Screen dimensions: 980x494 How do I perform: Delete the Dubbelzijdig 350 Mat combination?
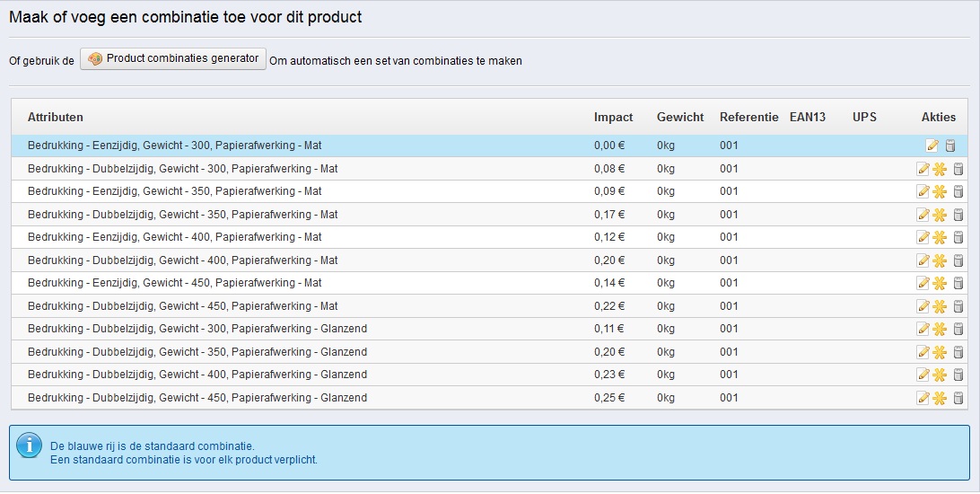click(958, 215)
